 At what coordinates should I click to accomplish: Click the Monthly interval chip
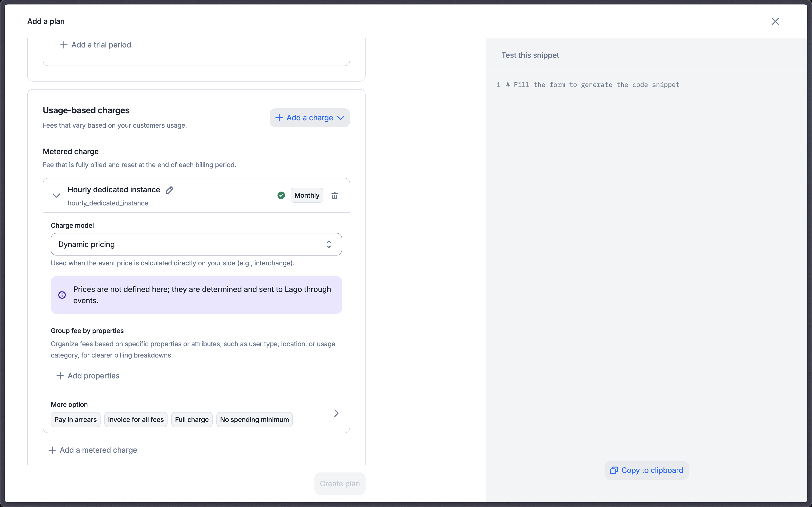tap(307, 196)
